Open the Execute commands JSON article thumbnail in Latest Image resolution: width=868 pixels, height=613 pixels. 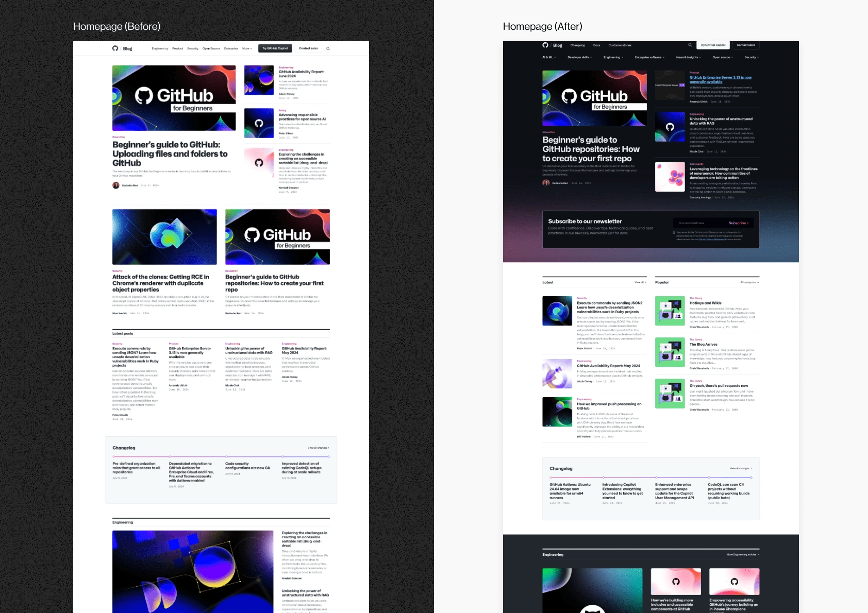pos(557,311)
